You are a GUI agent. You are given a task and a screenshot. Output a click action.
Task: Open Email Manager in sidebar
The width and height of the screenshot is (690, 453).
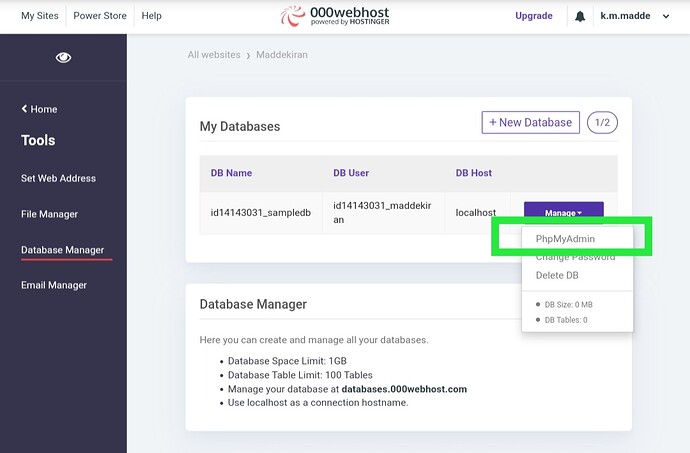[x=54, y=285]
